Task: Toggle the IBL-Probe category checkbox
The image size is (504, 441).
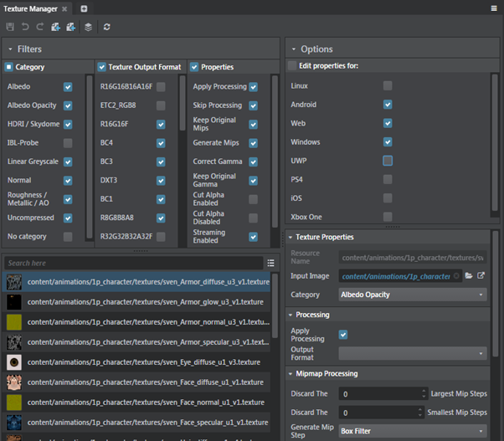Action: [x=68, y=143]
